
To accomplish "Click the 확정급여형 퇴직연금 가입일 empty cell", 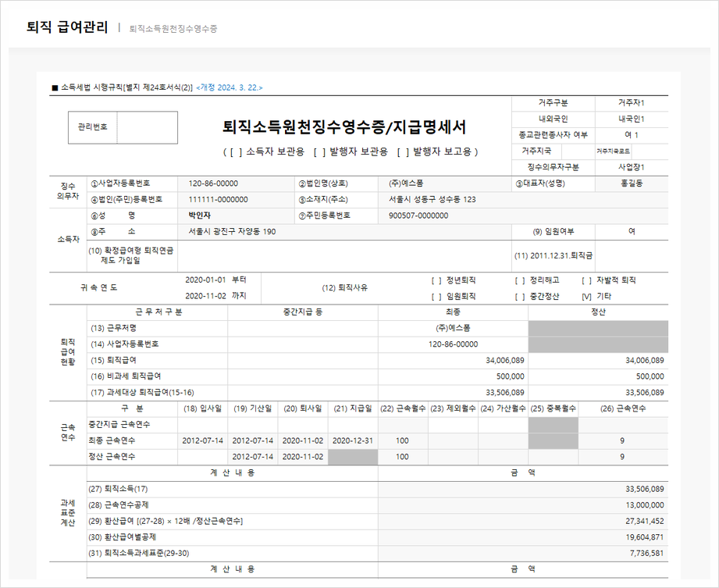I will coord(344,256).
